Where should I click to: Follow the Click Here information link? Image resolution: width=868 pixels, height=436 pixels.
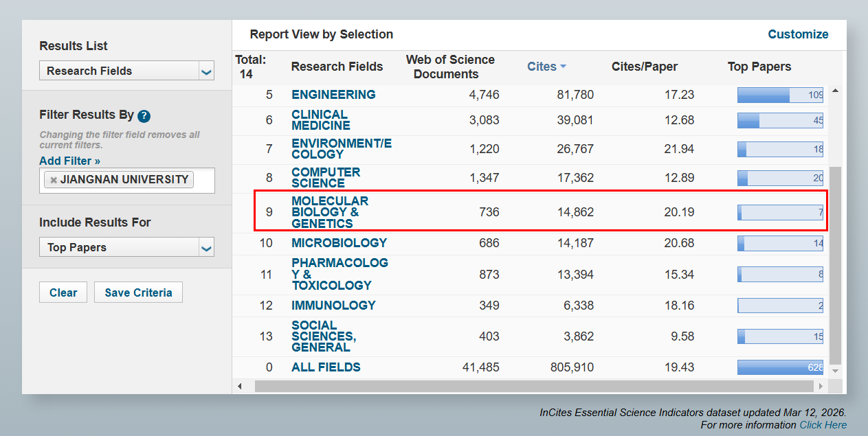pyautogui.click(x=823, y=425)
